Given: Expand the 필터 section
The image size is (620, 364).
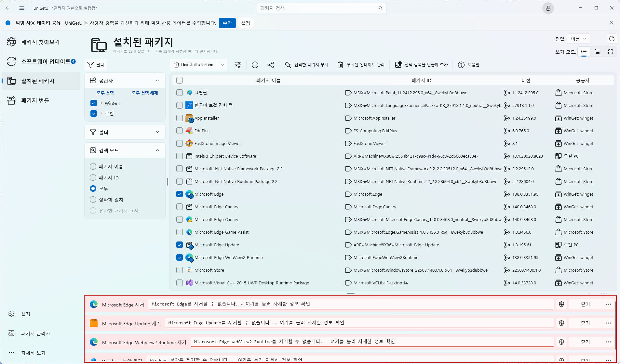Looking at the screenshot, I should point(157,132).
